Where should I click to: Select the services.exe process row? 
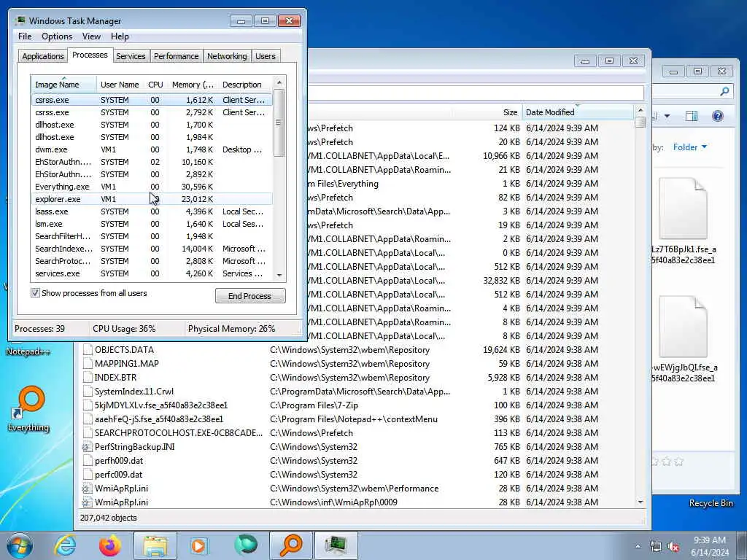point(152,273)
